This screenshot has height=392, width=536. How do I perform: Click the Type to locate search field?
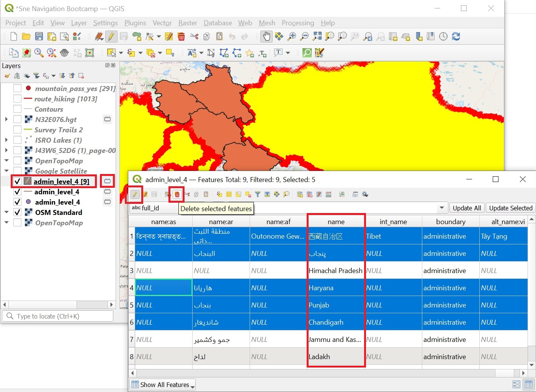57,316
